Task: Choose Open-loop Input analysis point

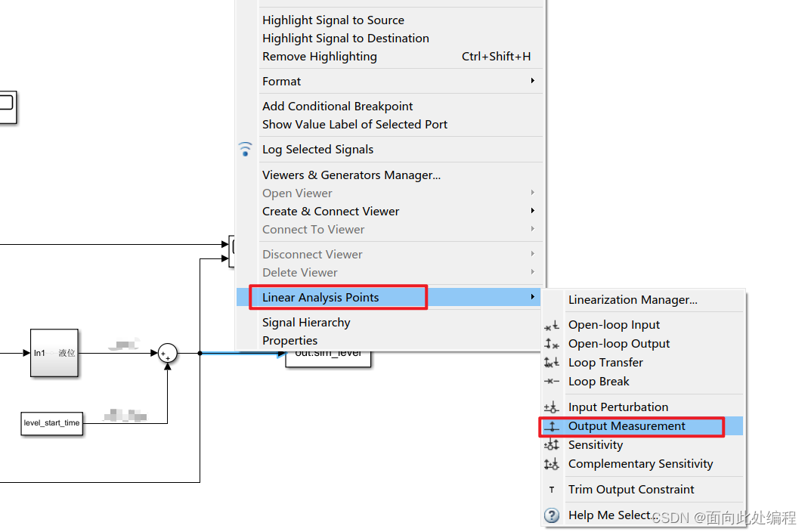Action: (x=614, y=325)
